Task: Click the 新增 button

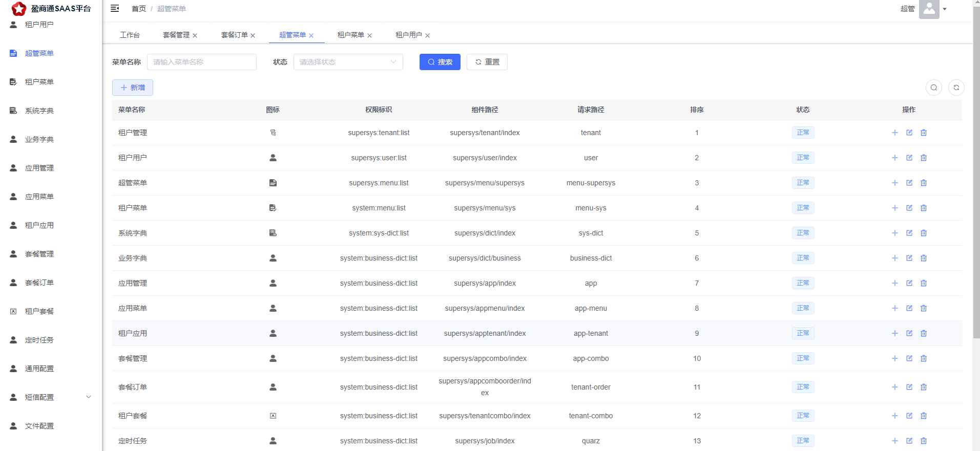Action: 133,88
